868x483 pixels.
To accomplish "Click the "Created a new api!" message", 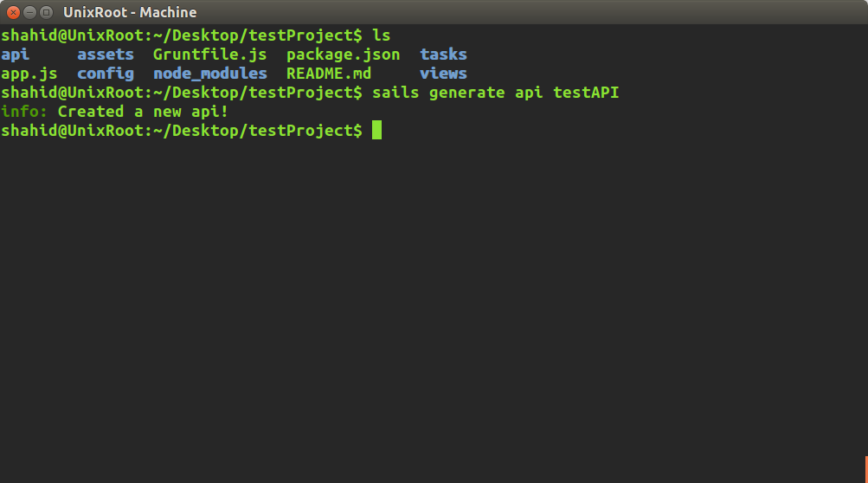I will 143,112.
